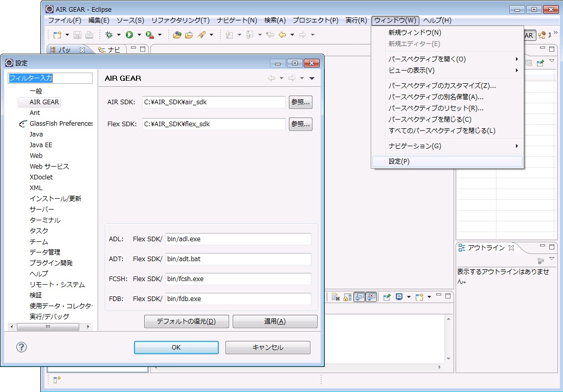Switch to the ナビ navigator tab
563x392 pixels.
pyautogui.click(x=110, y=50)
